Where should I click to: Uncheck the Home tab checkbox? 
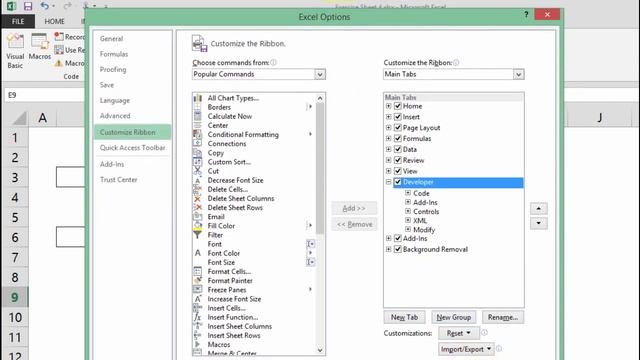coord(398,106)
